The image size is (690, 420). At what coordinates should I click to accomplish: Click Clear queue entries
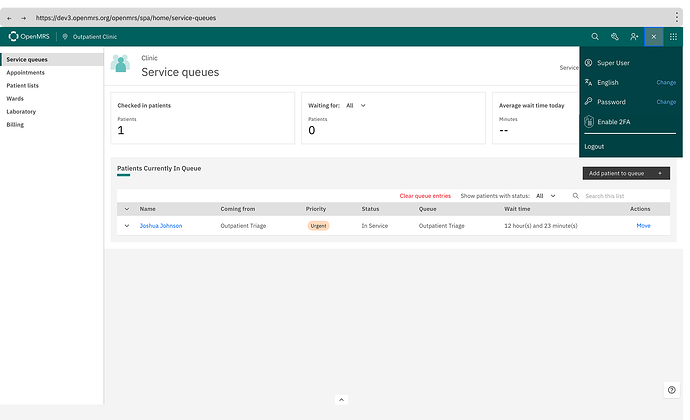click(425, 196)
